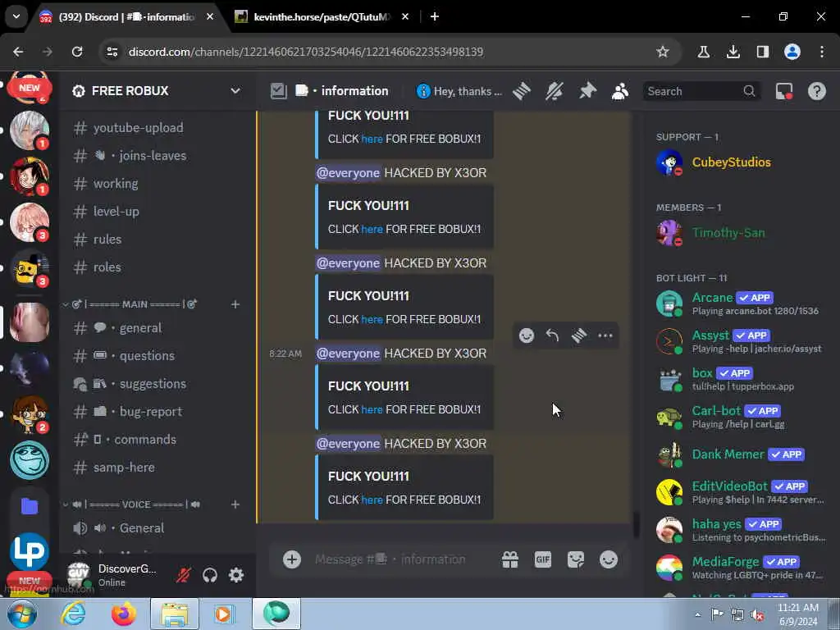The image size is (840, 630).
Task: Open Chrome three-dot menu
Action: [x=822, y=52]
